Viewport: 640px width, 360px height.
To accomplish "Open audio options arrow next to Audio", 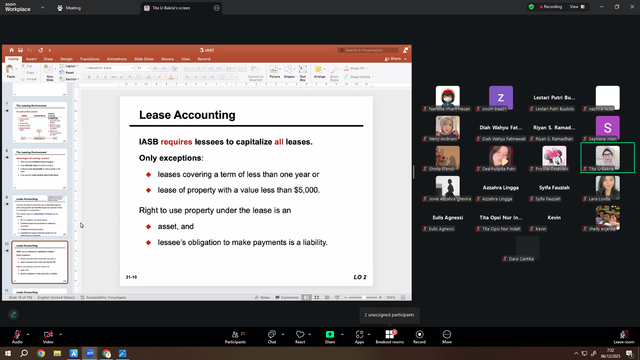I will click(x=28, y=334).
